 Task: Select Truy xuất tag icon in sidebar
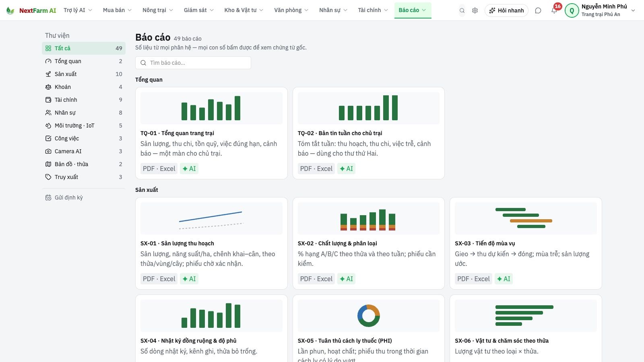coord(48,177)
